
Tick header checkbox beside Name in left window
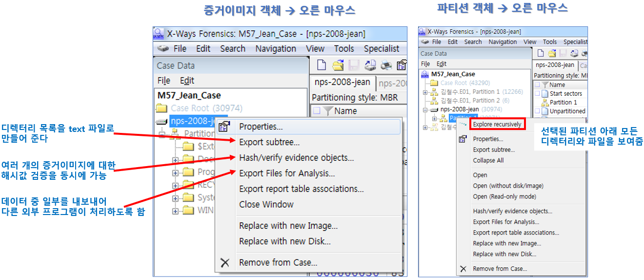[317, 111]
